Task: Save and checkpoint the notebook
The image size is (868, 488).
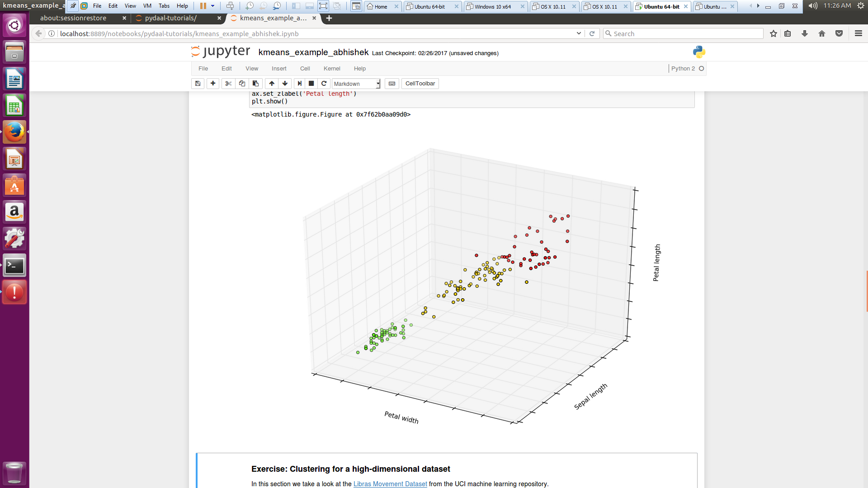Action: (x=198, y=84)
